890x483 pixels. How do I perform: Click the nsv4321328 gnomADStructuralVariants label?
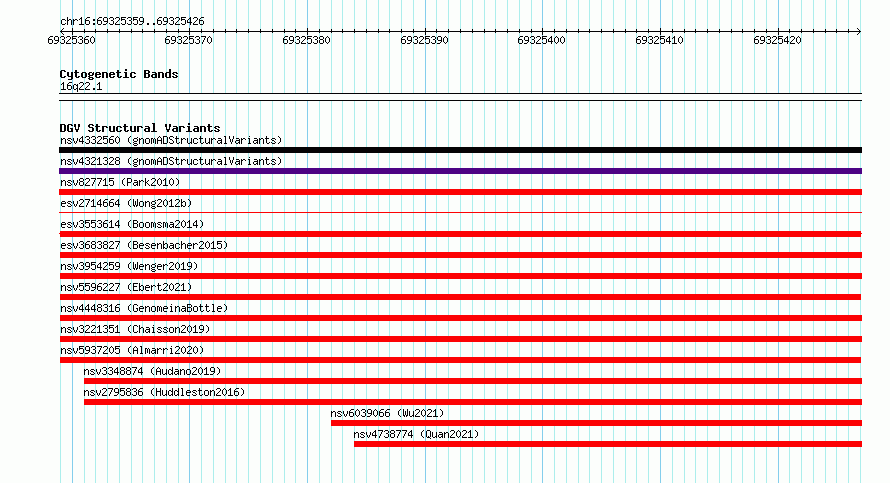click(x=171, y=161)
